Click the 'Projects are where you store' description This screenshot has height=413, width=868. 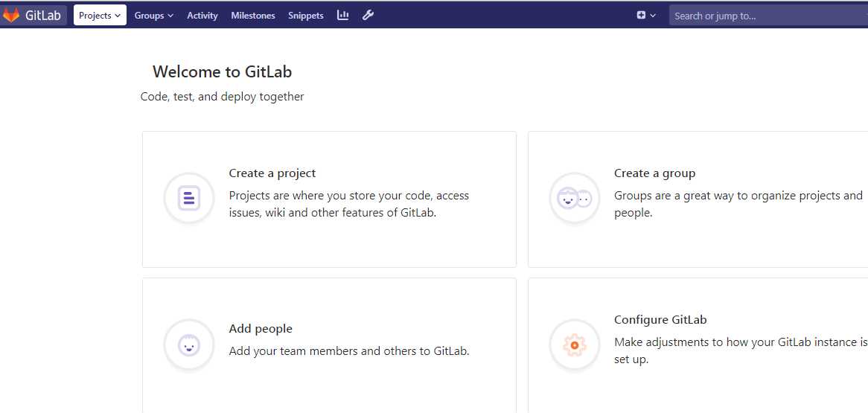[x=348, y=204]
